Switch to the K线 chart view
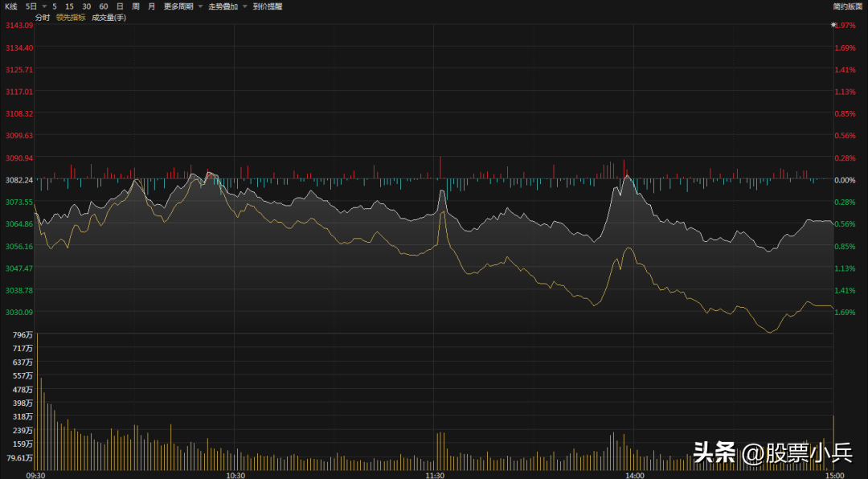868x479 pixels. (x=10, y=6)
